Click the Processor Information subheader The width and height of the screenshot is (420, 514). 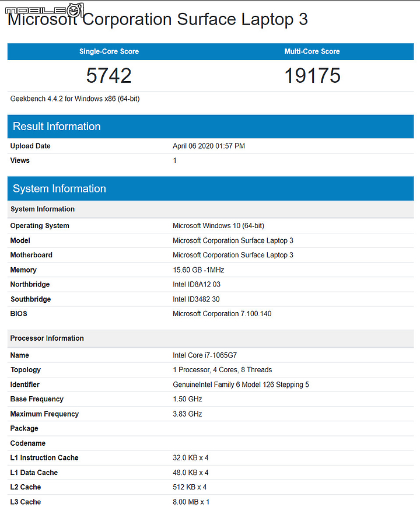coord(211,338)
